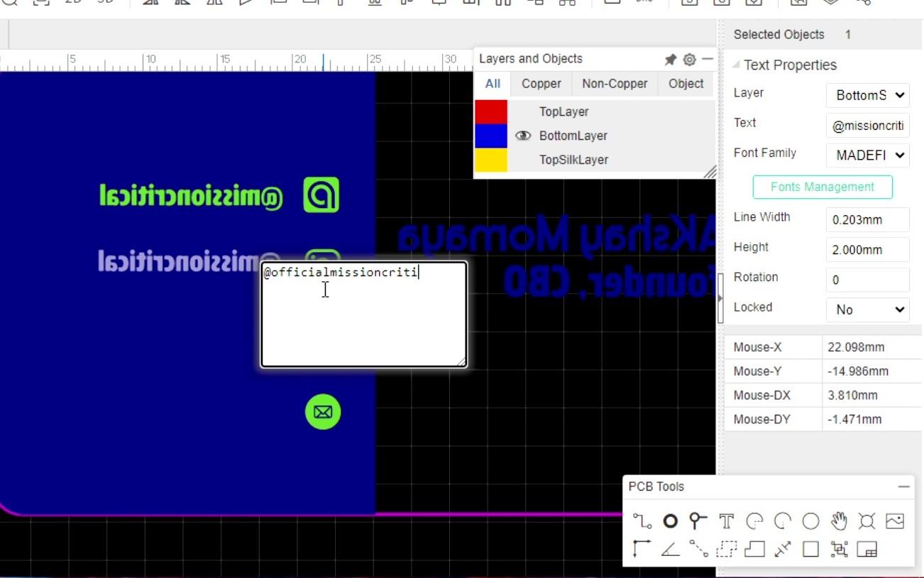The image size is (924, 578).
Task: Select the Solid Region tool
Action: pyautogui.click(x=754, y=549)
